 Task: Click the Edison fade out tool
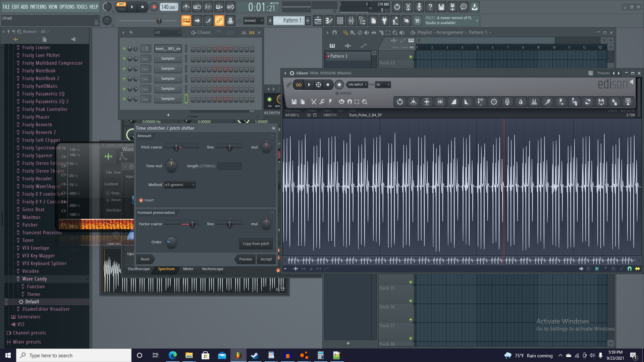pos(467,102)
